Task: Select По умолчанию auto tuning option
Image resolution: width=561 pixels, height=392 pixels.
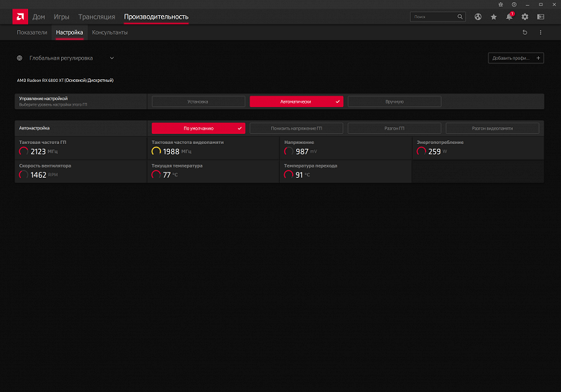Action: pyautogui.click(x=199, y=128)
